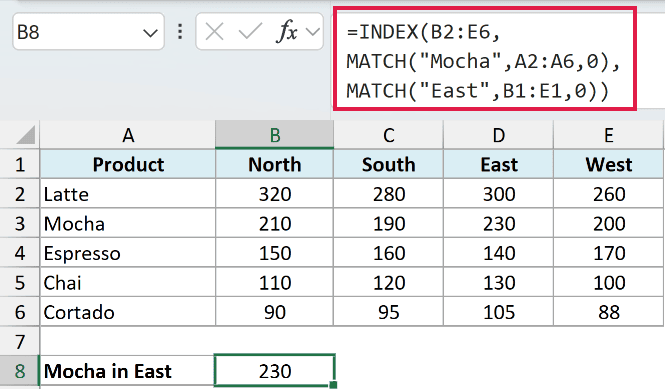Click the fill handle of cell B8

(333, 385)
